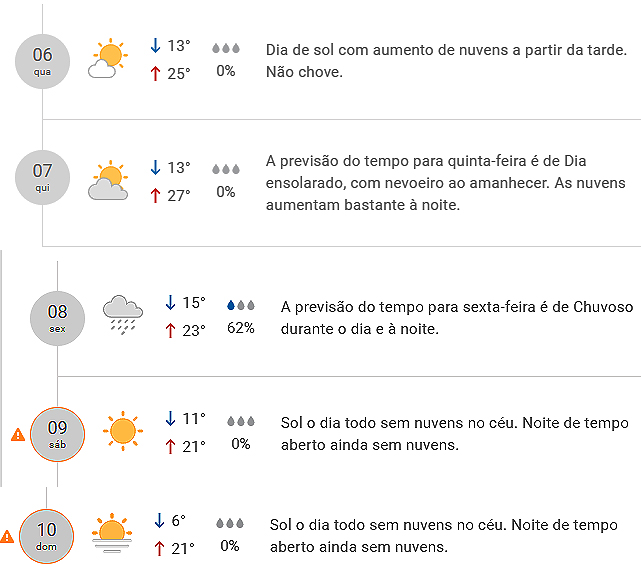The image size is (641, 564).
Task: Select the 10 dom day circle
Action: click(x=46, y=536)
